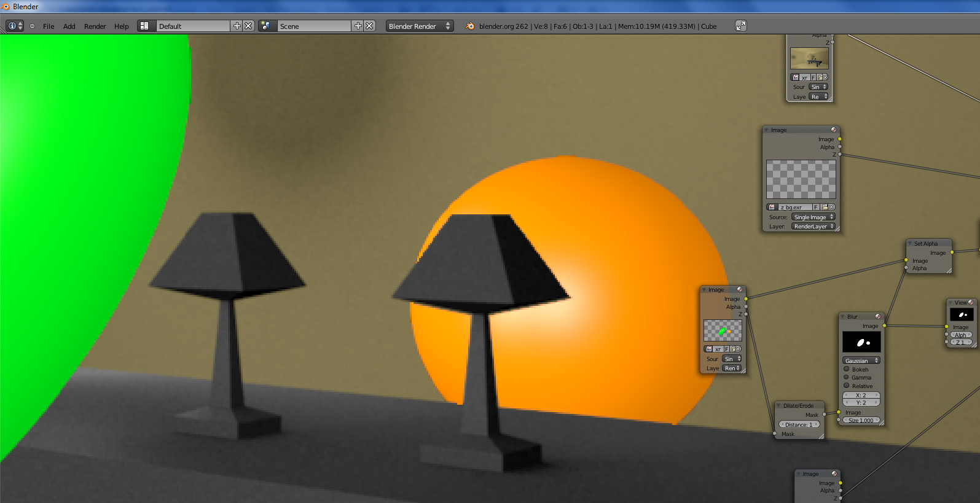Adjust the X: 2 blur value
This screenshot has height=503, width=980.
pos(861,396)
